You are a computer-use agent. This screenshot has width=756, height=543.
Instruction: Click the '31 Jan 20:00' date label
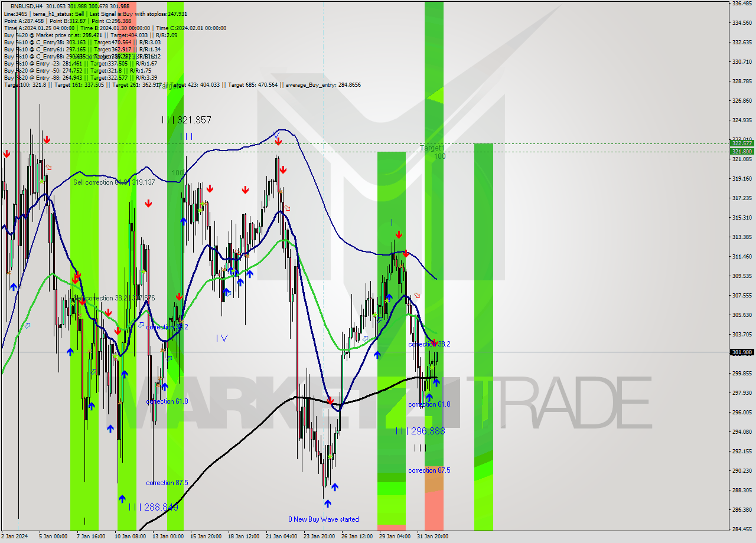tap(432, 537)
